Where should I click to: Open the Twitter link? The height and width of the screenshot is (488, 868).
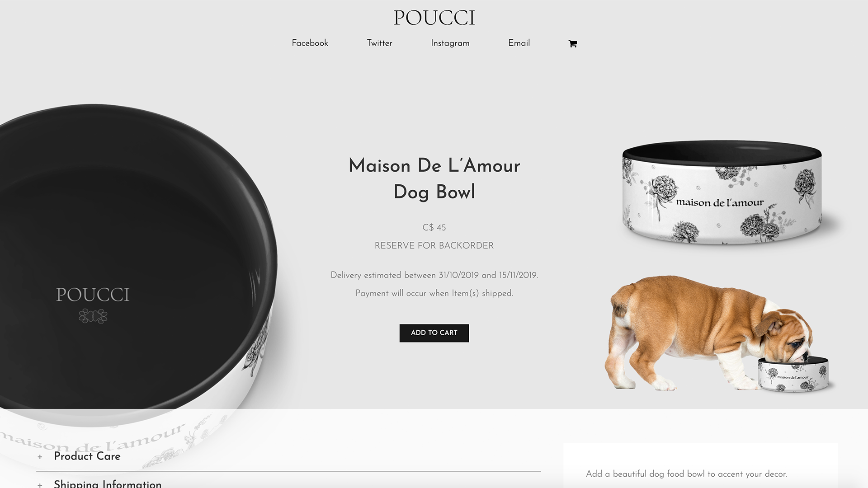[x=379, y=43]
